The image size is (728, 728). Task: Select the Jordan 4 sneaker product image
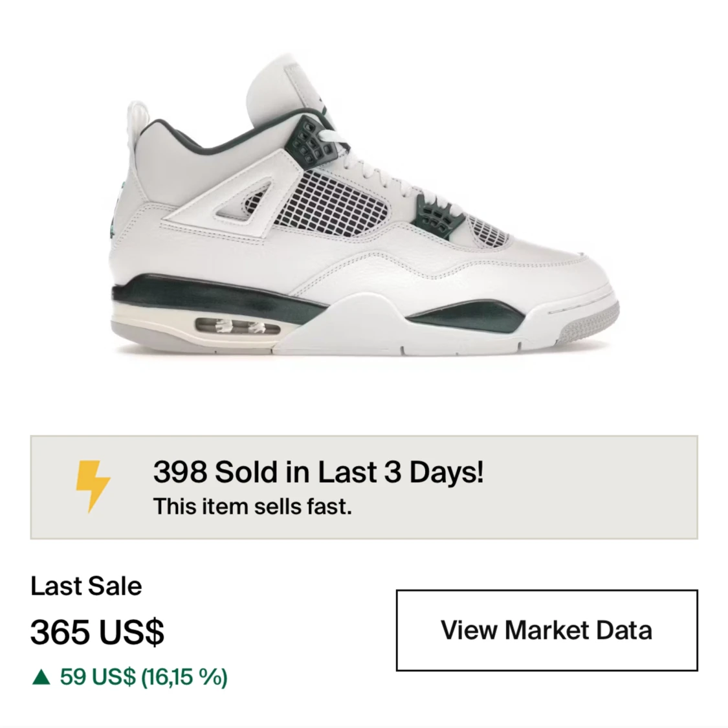pyautogui.click(x=364, y=205)
